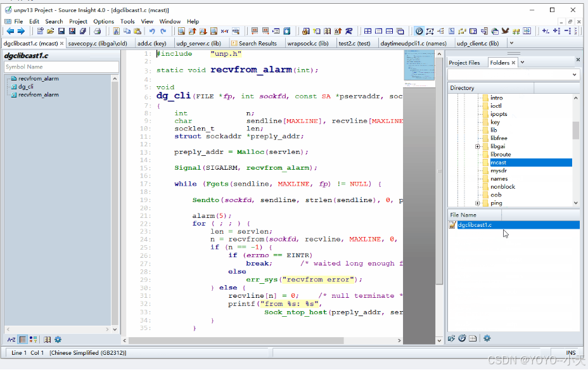Go forward using the blue right arrow
The width and height of the screenshot is (588, 370).
tap(21, 31)
